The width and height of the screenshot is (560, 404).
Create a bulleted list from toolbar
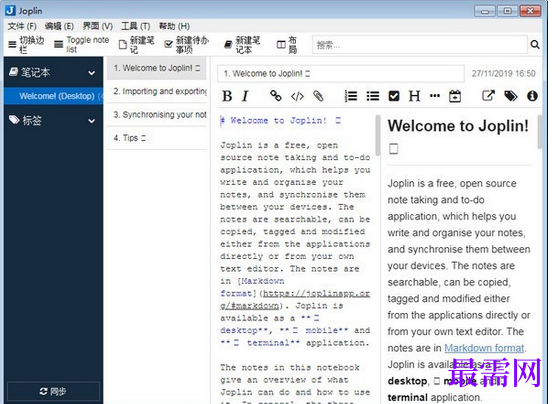click(372, 96)
